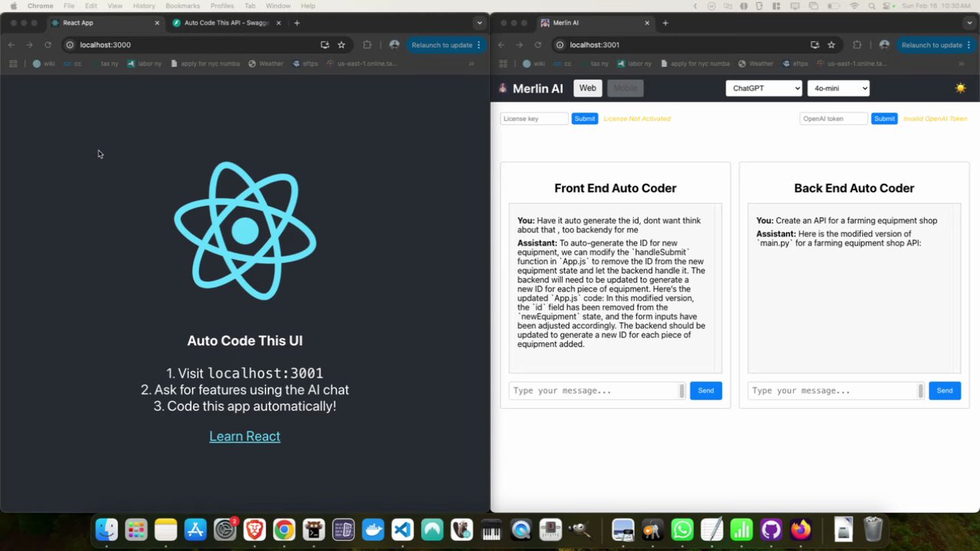980x551 pixels.
Task: Switch to Auto Code This API Swagger tab
Action: 226,23
